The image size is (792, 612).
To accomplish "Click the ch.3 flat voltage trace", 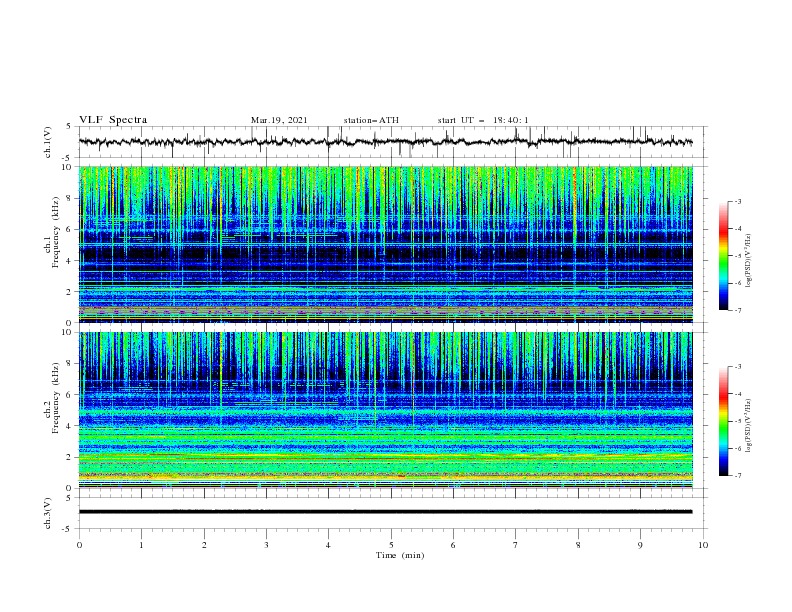I will tap(385, 512).
